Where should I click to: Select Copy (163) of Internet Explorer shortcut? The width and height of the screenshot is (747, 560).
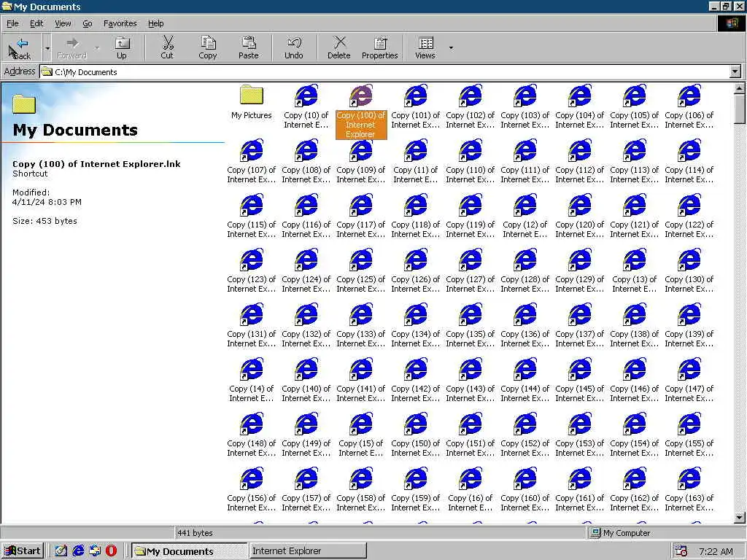689,490
